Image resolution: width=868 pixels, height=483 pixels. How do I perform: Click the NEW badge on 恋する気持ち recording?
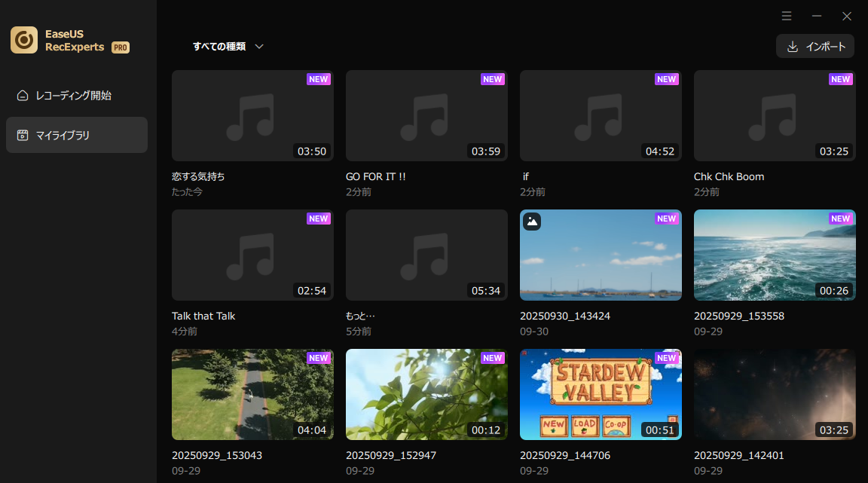pyautogui.click(x=319, y=79)
